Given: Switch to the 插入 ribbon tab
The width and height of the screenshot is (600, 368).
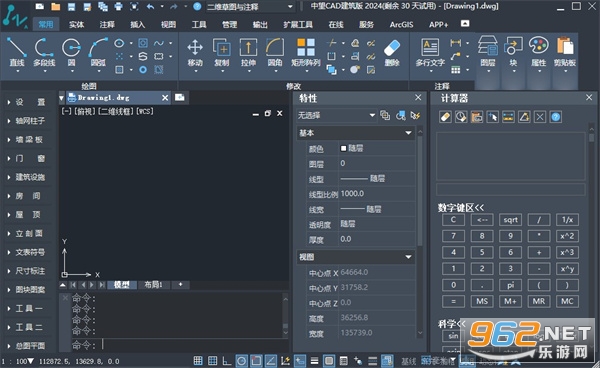Looking at the screenshot, I should click(138, 24).
